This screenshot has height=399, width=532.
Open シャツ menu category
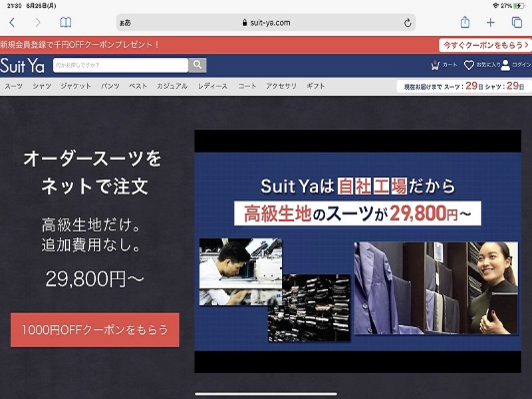pos(42,86)
